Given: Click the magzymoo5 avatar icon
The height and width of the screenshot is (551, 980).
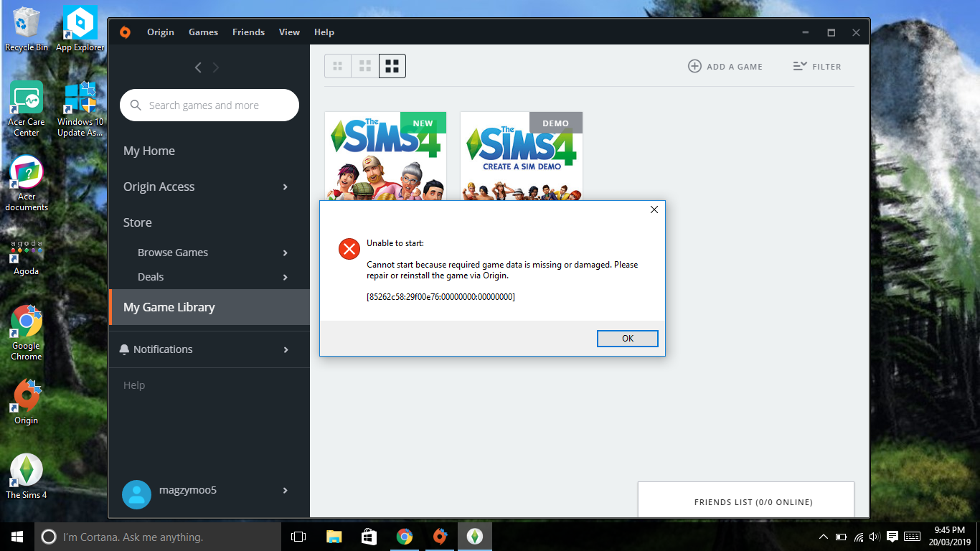Looking at the screenshot, I should (x=136, y=494).
